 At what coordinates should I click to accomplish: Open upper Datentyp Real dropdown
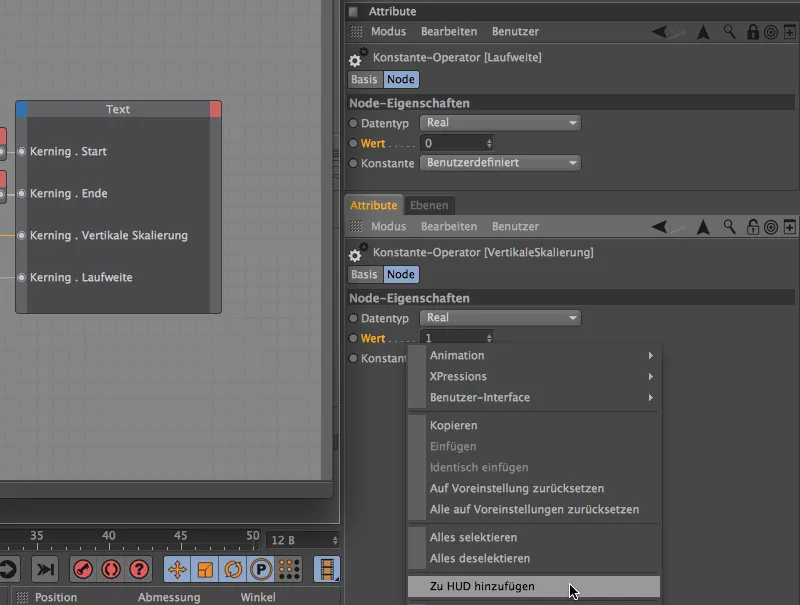[x=500, y=122]
